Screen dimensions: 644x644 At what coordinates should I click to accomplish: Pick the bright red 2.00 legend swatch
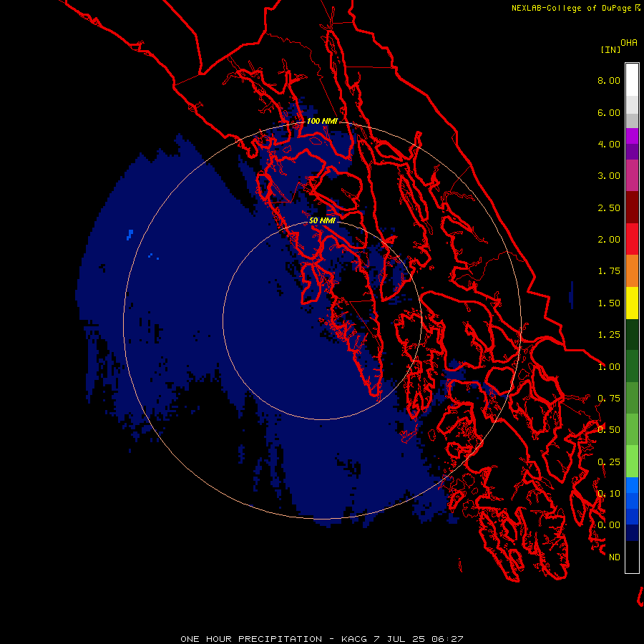632,239
